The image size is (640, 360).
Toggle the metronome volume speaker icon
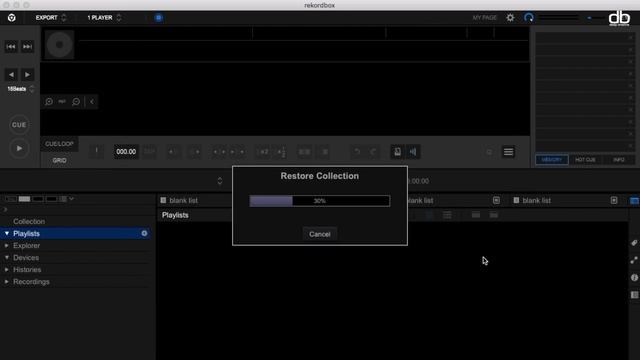[413, 152]
